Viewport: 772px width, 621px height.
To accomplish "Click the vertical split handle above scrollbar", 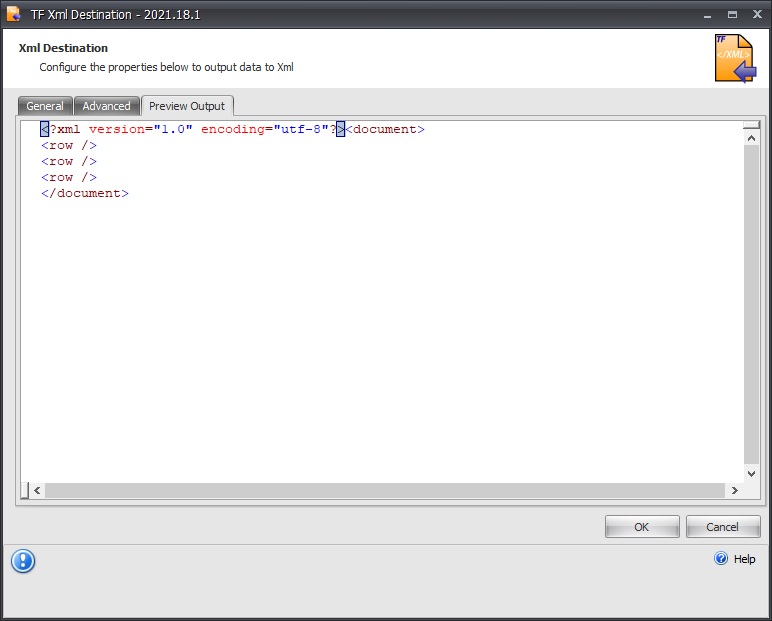I will [751, 125].
